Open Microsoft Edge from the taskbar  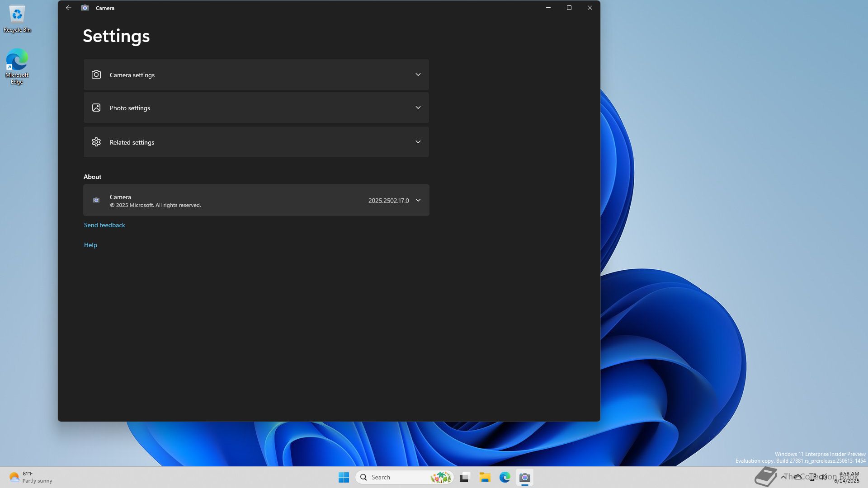tap(505, 477)
